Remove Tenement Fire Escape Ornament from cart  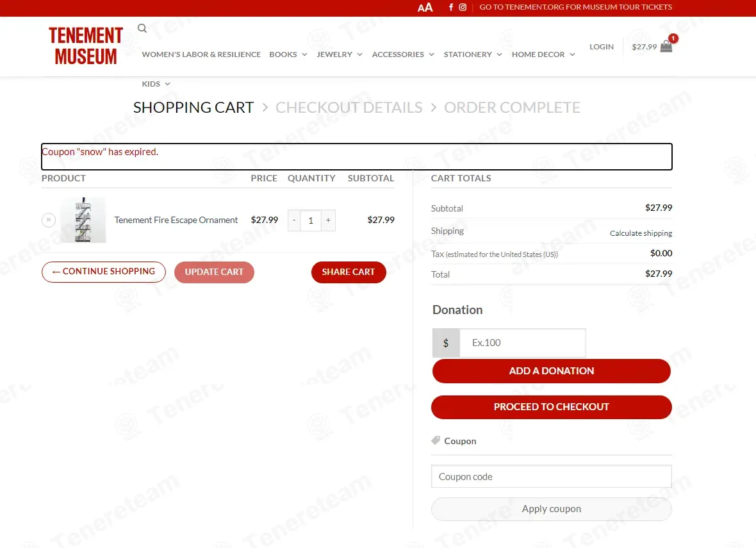click(x=49, y=220)
